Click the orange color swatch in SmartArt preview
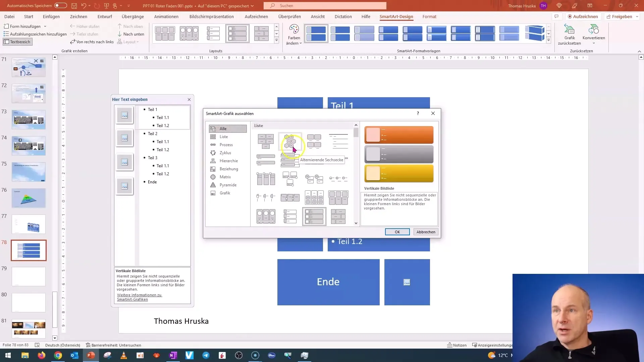644x362 pixels. (398, 135)
